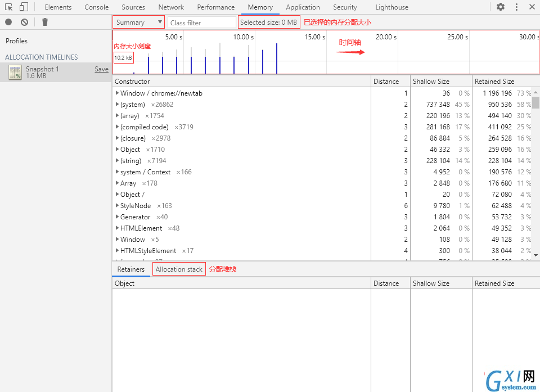
Task: Sort by upper Shallow Size header
Action: point(441,82)
